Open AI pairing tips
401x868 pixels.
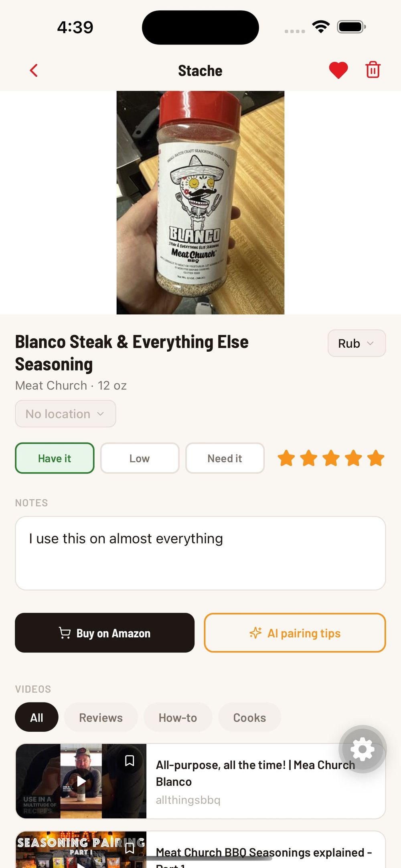(295, 633)
